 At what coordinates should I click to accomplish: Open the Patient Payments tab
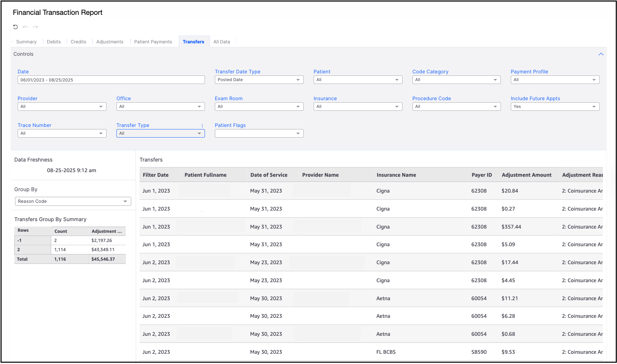coord(153,42)
